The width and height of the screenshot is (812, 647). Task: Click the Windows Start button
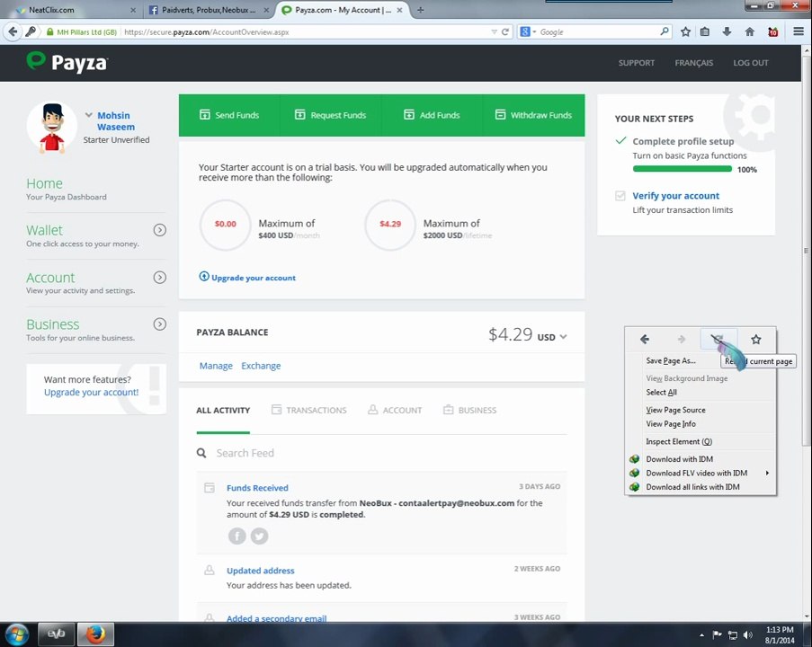[16, 634]
